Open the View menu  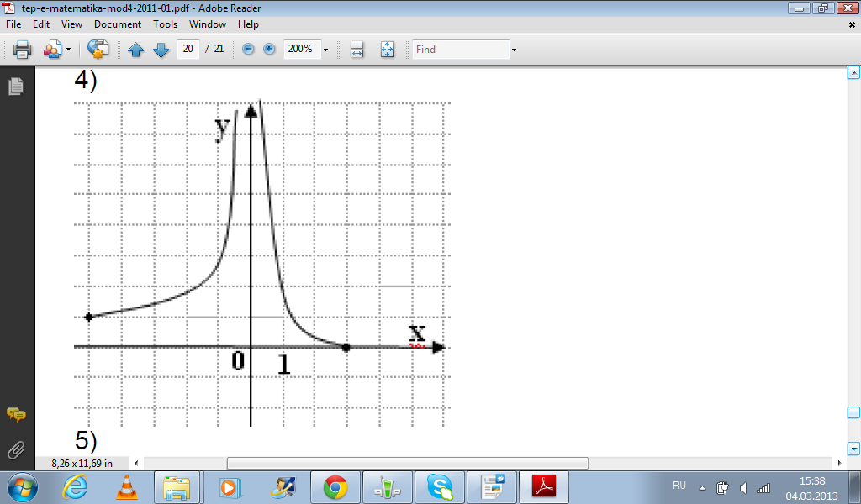click(x=72, y=24)
